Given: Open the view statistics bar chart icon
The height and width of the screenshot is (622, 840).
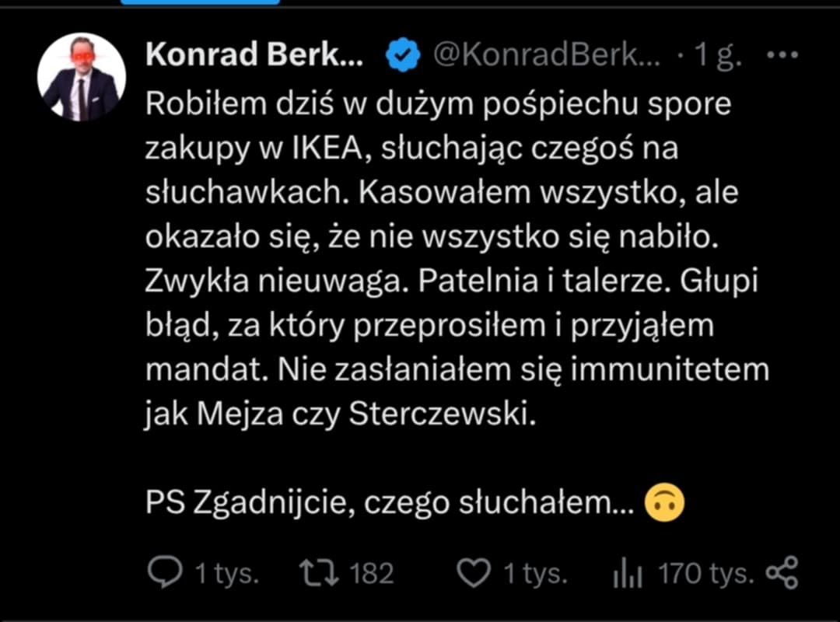Looking at the screenshot, I should tap(628, 575).
